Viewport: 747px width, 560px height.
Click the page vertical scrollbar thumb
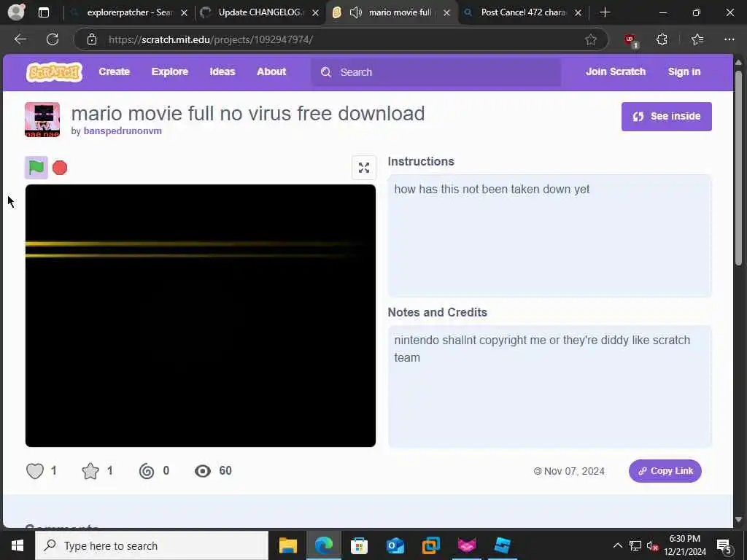(738, 168)
